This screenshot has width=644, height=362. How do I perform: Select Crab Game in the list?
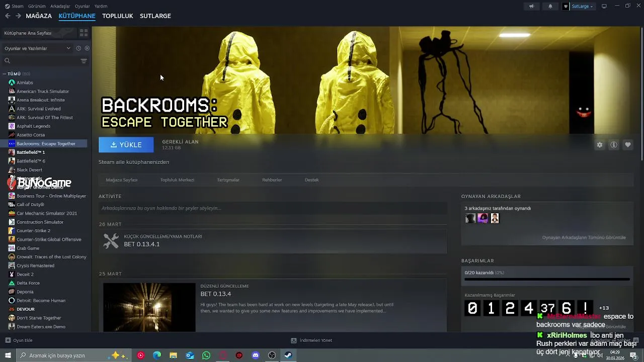coord(28,248)
